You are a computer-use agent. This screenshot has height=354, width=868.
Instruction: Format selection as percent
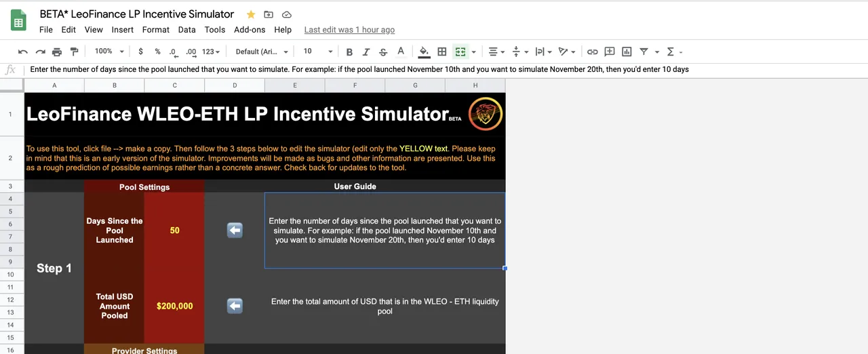pos(157,52)
